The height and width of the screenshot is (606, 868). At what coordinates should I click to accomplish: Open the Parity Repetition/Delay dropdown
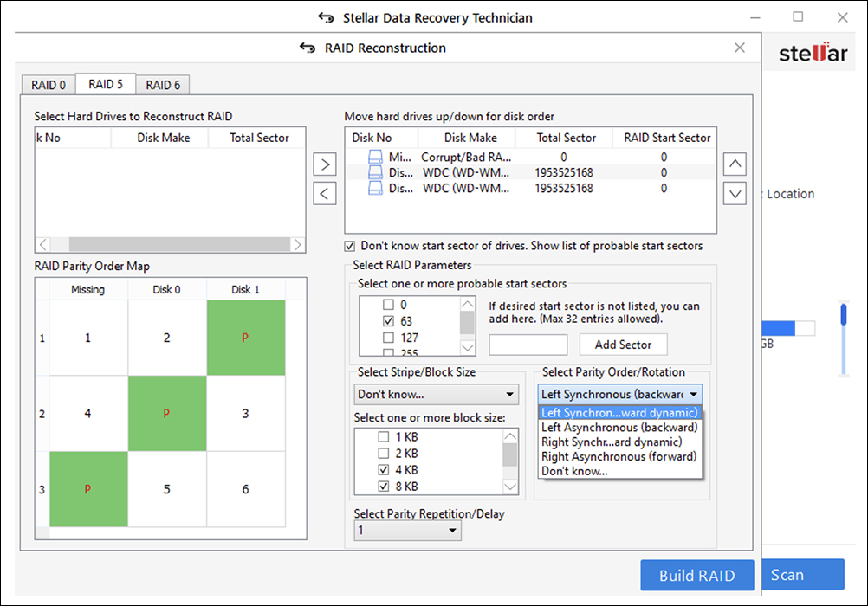[407, 531]
